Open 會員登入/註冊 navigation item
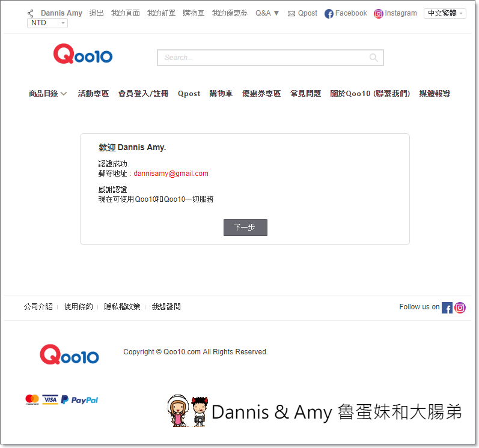Image resolution: width=479 pixels, height=448 pixels. 143,94
